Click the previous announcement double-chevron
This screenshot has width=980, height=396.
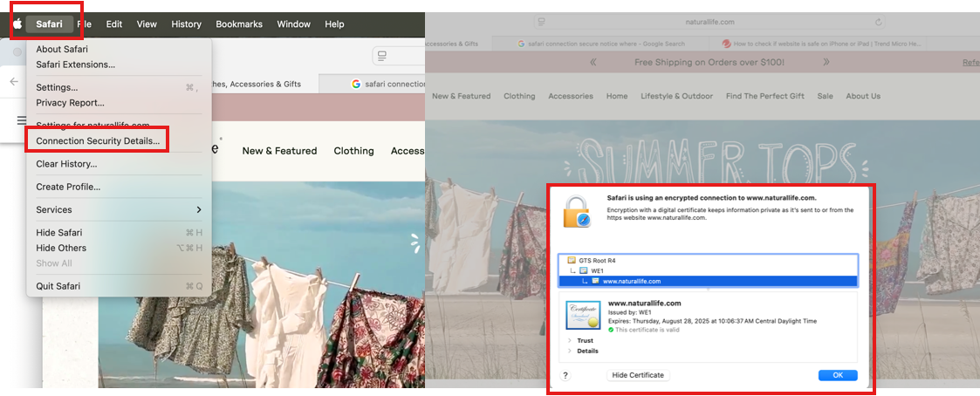coord(593,63)
